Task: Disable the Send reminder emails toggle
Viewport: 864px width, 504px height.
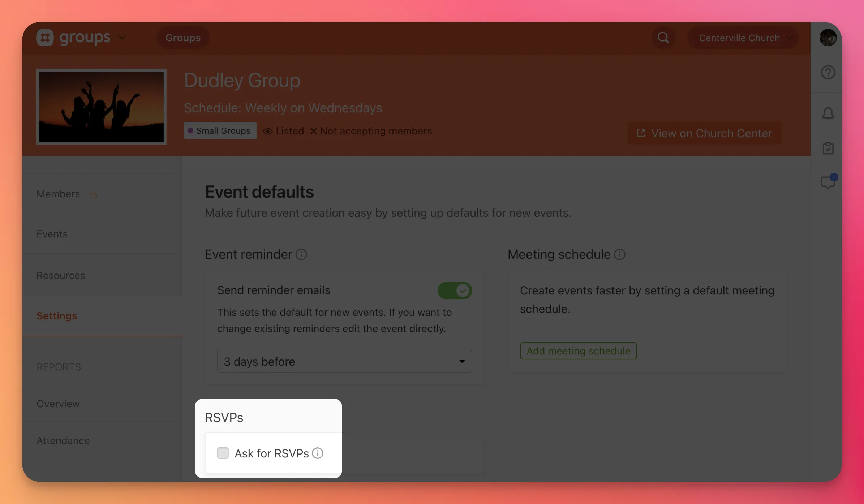Action: tap(455, 290)
